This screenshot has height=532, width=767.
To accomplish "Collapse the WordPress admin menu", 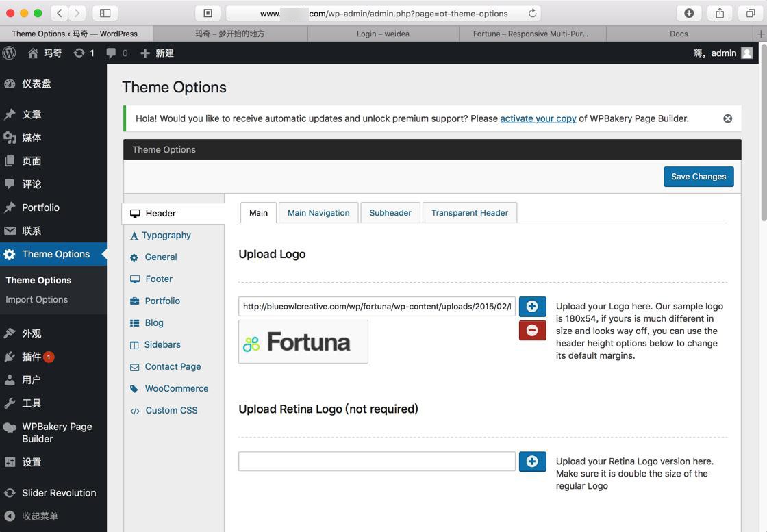I will coord(32,516).
